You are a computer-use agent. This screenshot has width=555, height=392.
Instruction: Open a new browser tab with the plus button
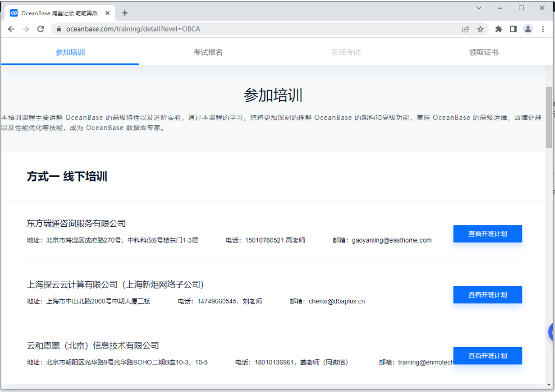pos(125,12)
